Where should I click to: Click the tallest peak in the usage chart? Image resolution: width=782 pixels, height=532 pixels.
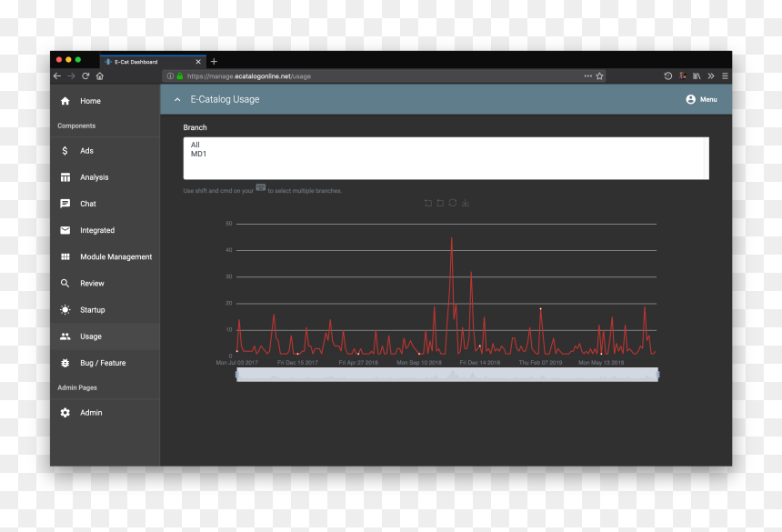[x=452, y=238]
